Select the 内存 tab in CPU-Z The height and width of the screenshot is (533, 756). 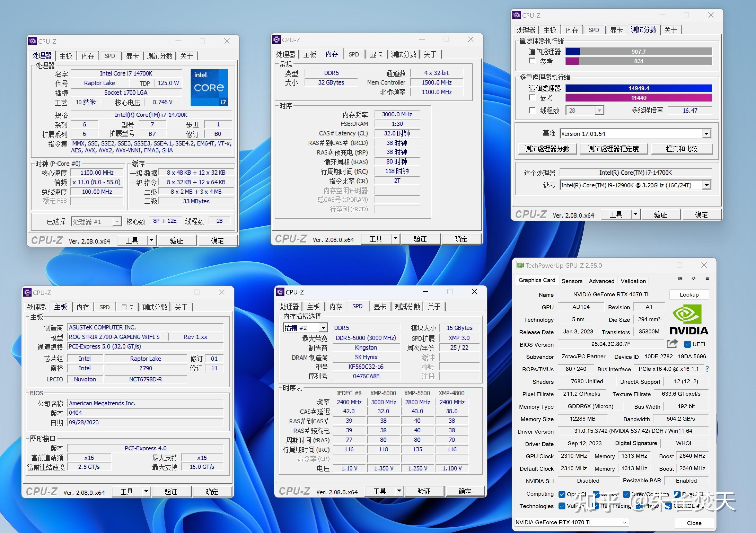[x=86, y=55]
